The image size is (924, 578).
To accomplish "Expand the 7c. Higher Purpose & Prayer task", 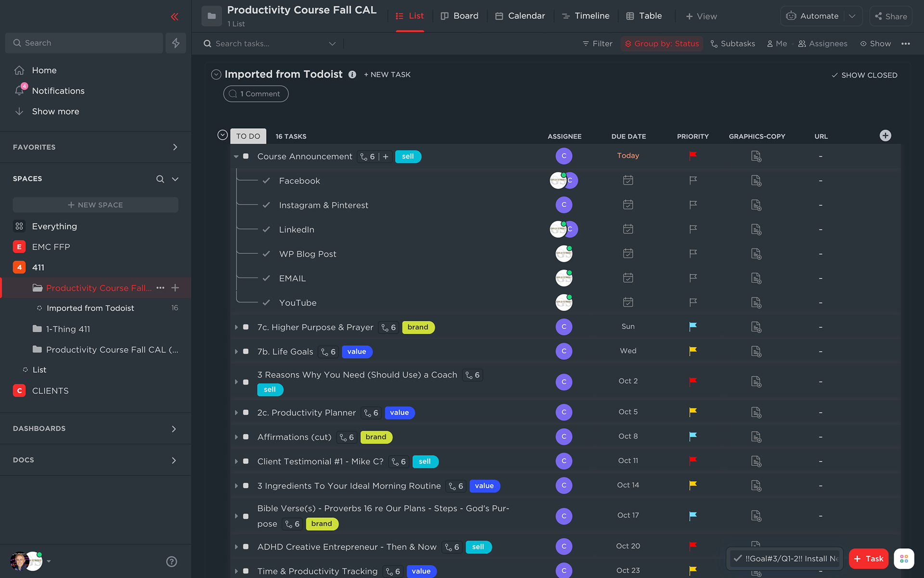I will coord(236,328).
